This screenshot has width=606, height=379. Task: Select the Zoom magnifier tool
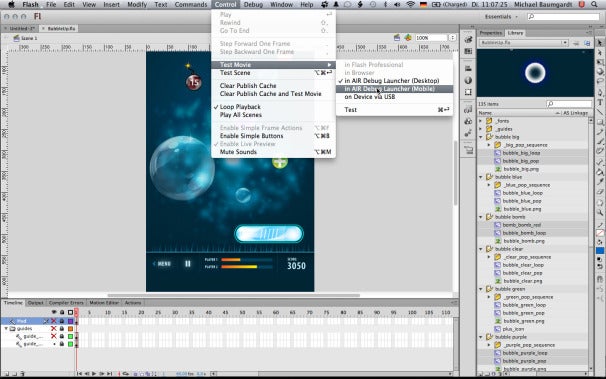point(599,212)
